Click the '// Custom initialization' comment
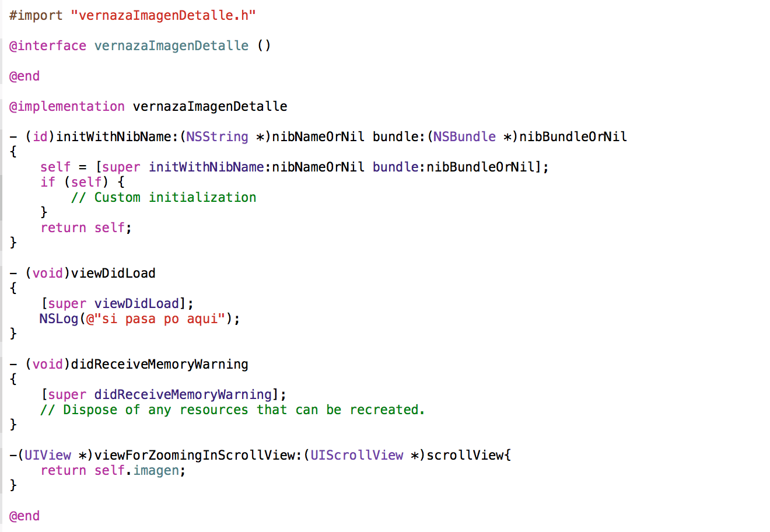 (x=164, y=197)
